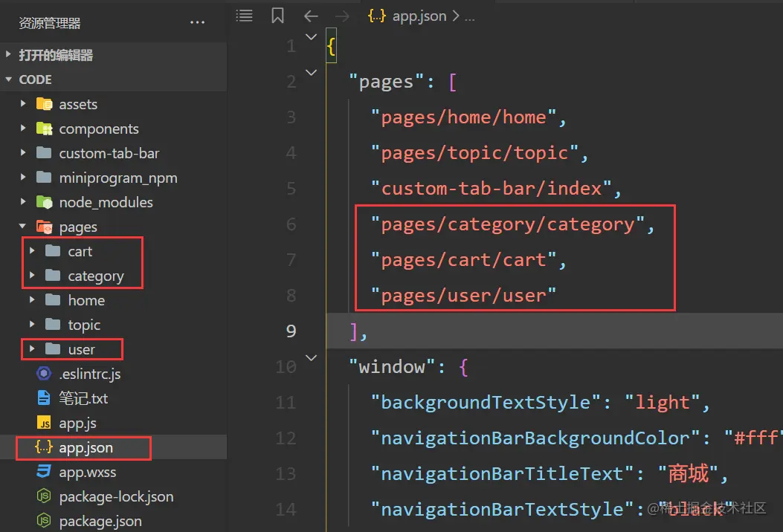This screenshot has height=532, width=783.
Task: Click "custom-tab-bar/index" string on line 5
Action: click(x=491, y=189)
